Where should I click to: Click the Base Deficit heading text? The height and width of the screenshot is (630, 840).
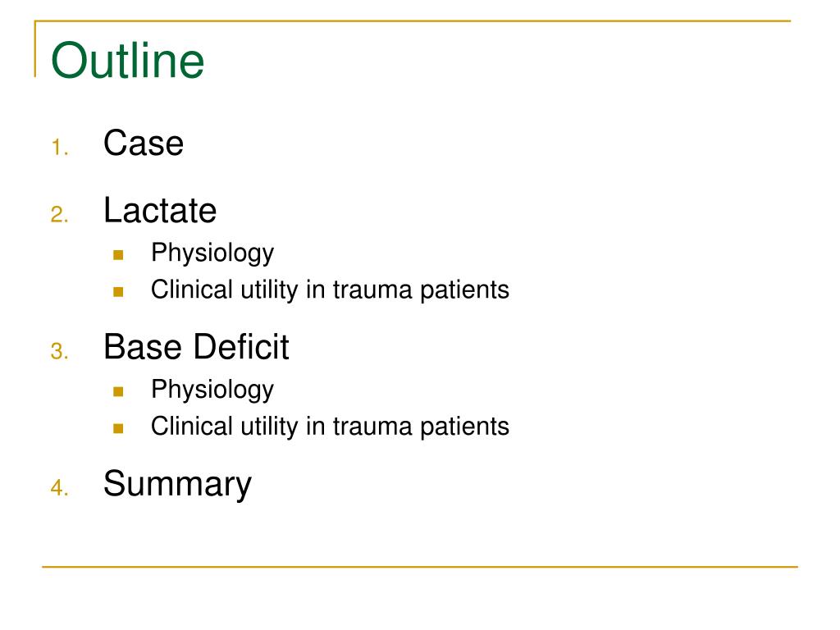click(x=196, y=347)
